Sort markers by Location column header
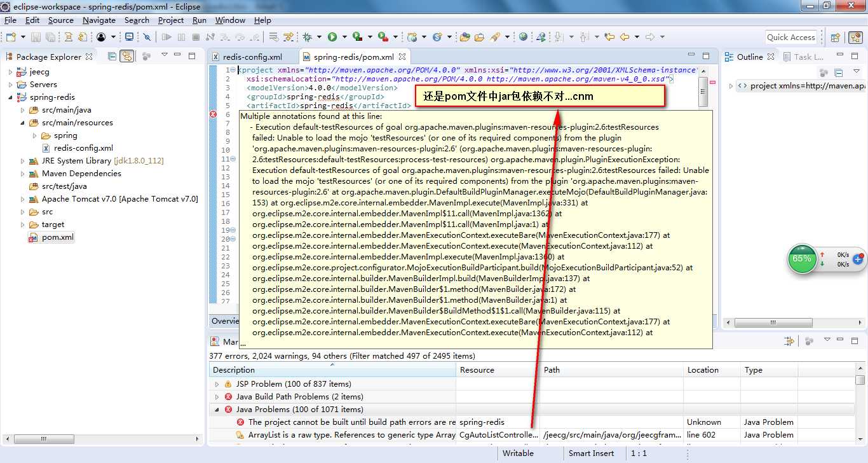This screenshot has height=463, width=868. 712,370
